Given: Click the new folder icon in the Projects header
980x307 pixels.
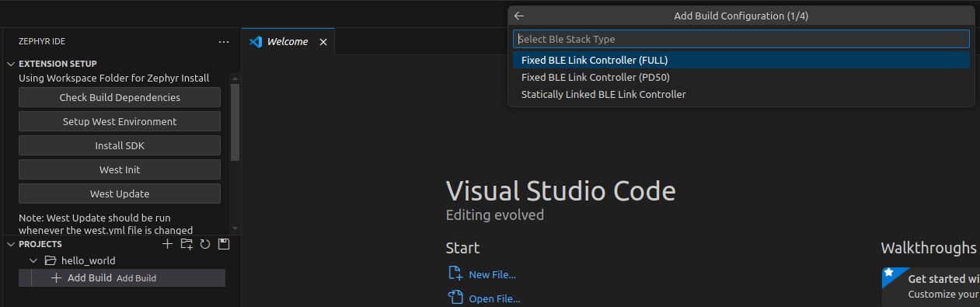Looking at the screenshot, I should click(x=187, y=244).
